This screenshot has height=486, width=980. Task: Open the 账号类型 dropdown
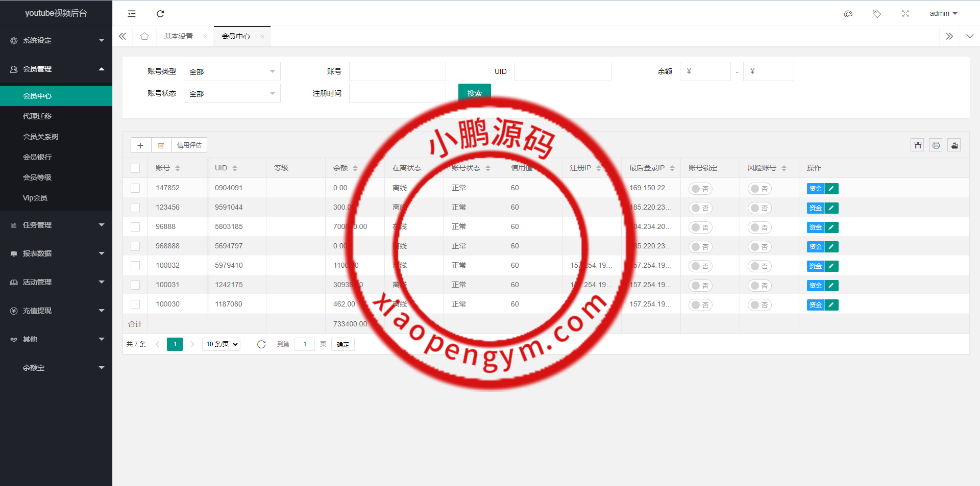tap(232, 72)
